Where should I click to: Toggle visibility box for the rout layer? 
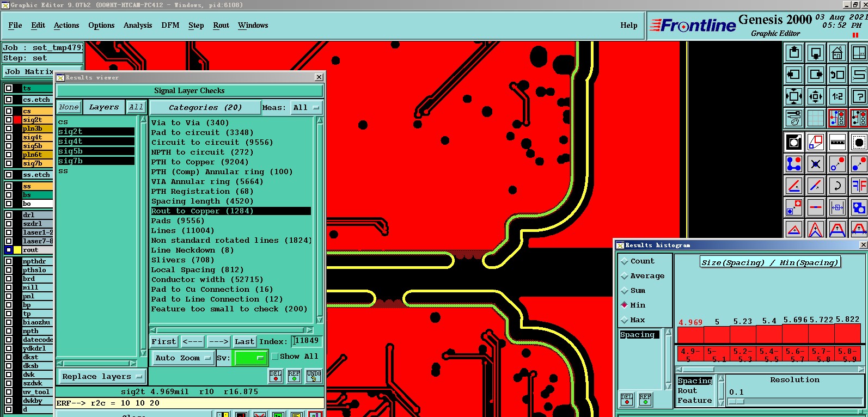(9, 250)
